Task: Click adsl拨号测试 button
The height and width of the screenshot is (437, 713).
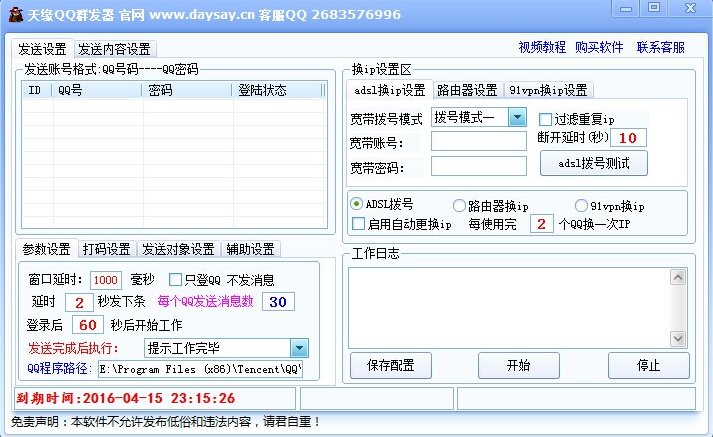Action: click(594, 163)
